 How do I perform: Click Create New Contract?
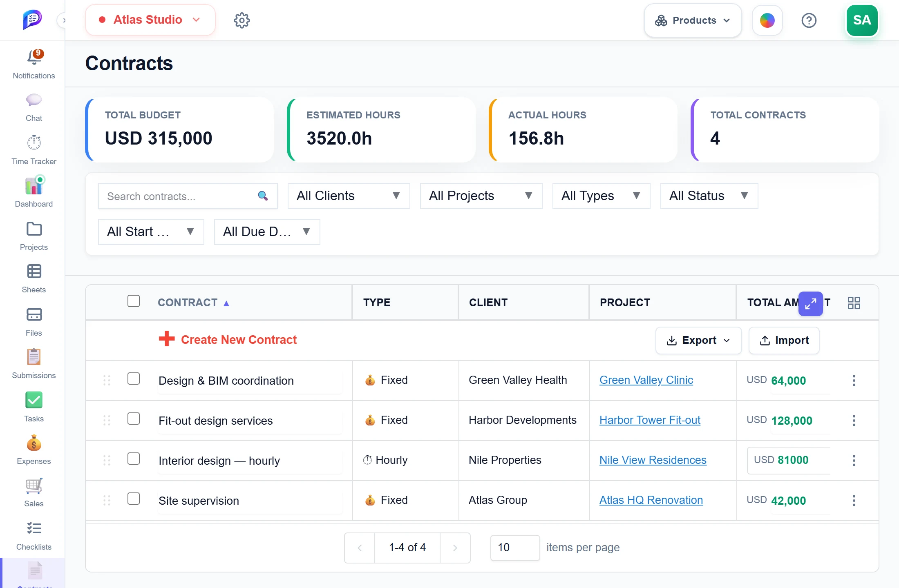(228, 340)
